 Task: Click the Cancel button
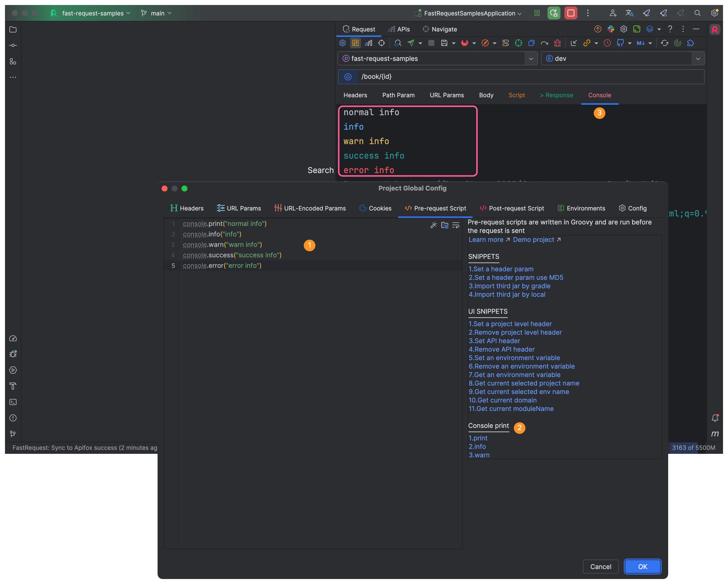pos(600,567)
